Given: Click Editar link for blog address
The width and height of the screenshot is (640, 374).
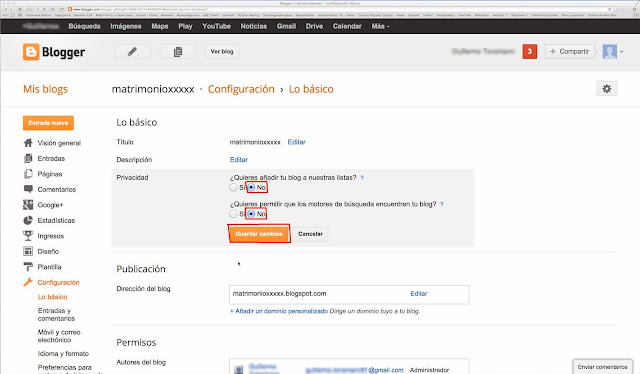Looking at the screenshot, I should [x=419, y=294].
